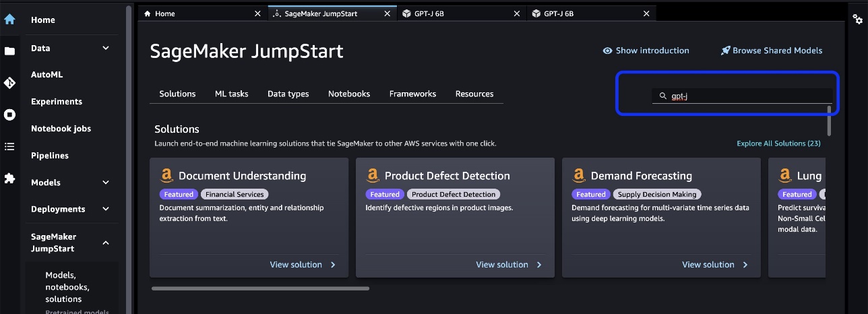Switch to the Home tab
Image resolution: width=868 pixels, height=314 pixels.
[202, 13]
